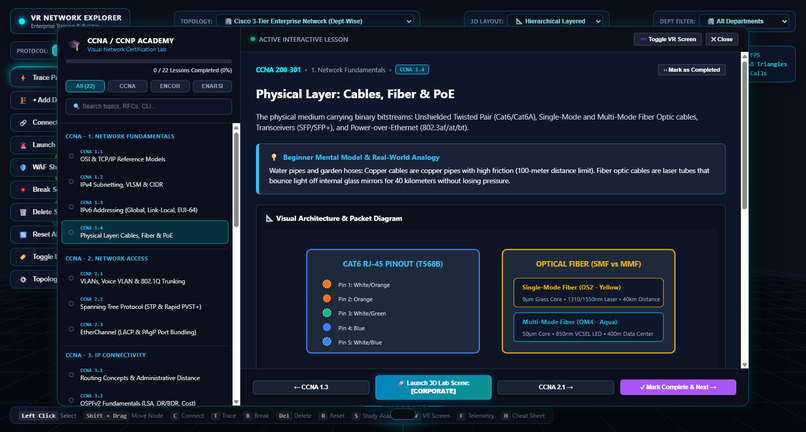Image resolution: width=806 pixels, height=432 pixels.
Task: Click the Add Device icon in background sidebar
Action: 23,100
